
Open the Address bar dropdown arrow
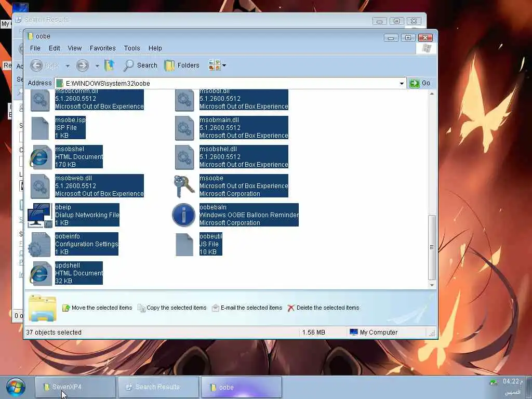pyautogui.click(x=402, y=84)
